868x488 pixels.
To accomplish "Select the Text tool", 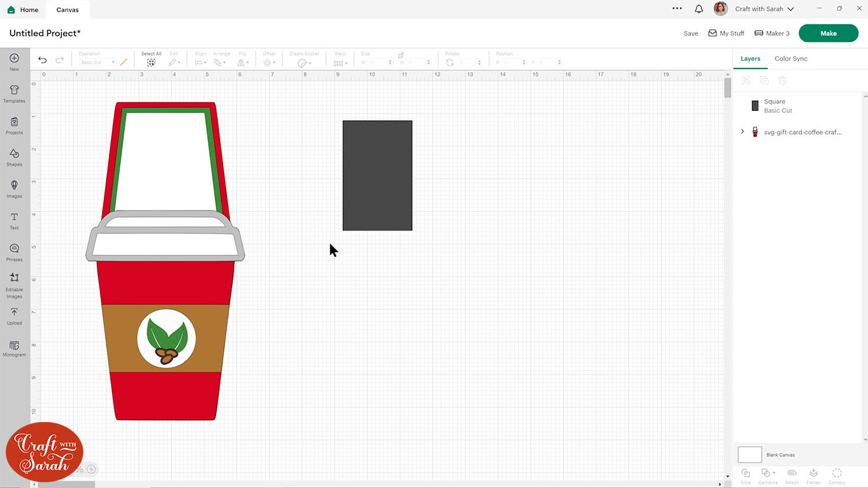I will pos(14,220).
